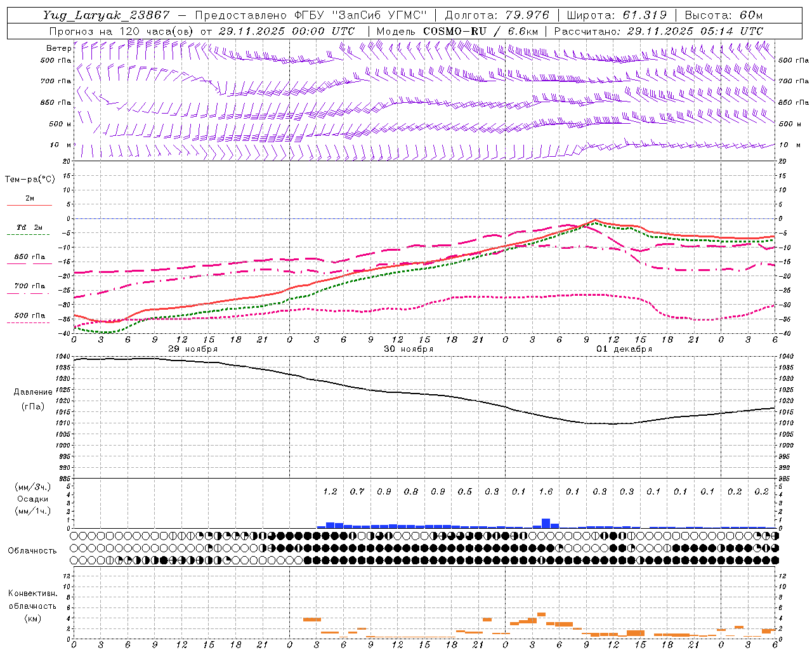
Task: Click the '(мм/1ч.)' precipitation unit label
Action: coord(33,511)
